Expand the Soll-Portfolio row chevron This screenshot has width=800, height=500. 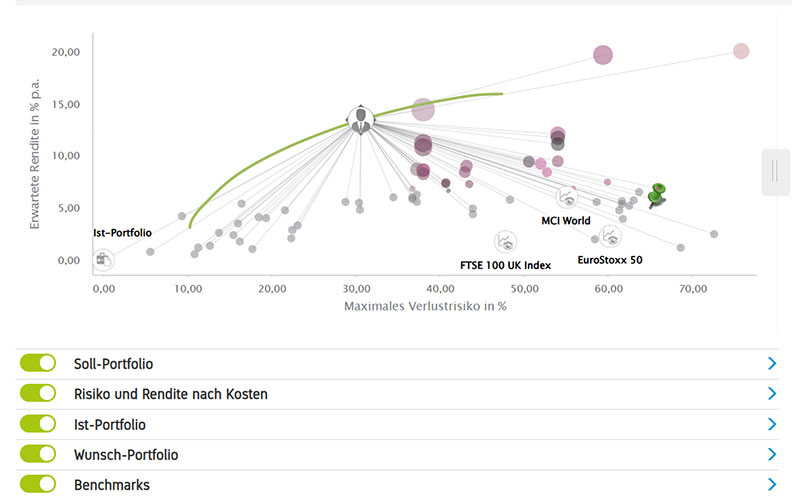pyautogui.click(x=771, y=364)
